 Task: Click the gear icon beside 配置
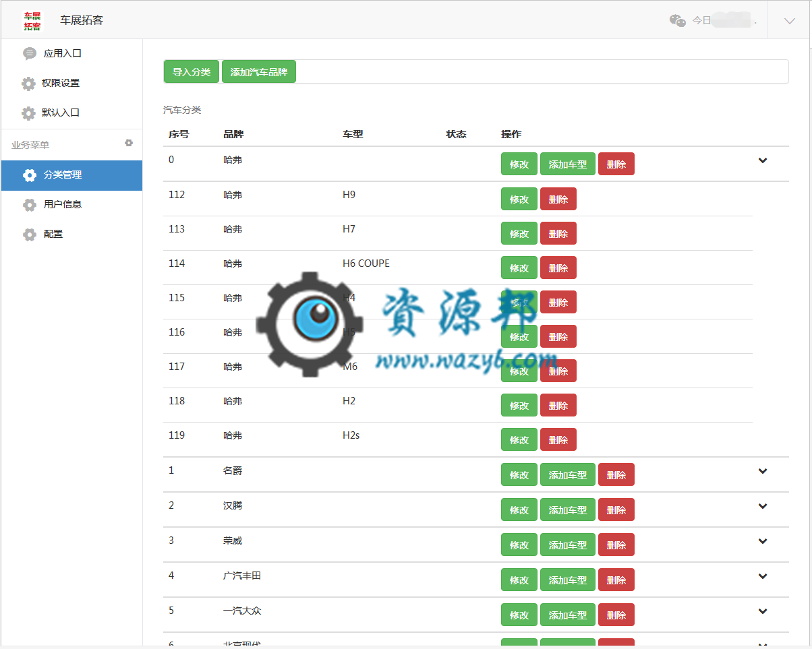point(30,235)
